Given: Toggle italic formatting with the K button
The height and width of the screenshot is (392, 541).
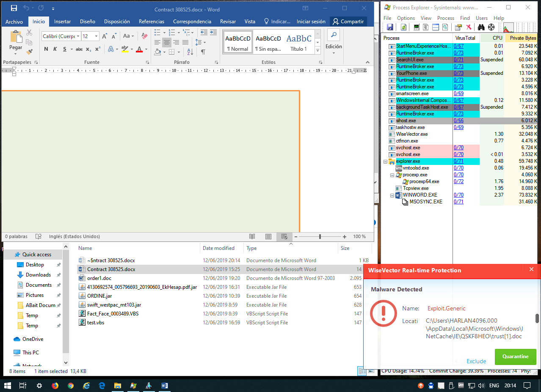Looking at the screenshot, I should click(x=55, y=49).
